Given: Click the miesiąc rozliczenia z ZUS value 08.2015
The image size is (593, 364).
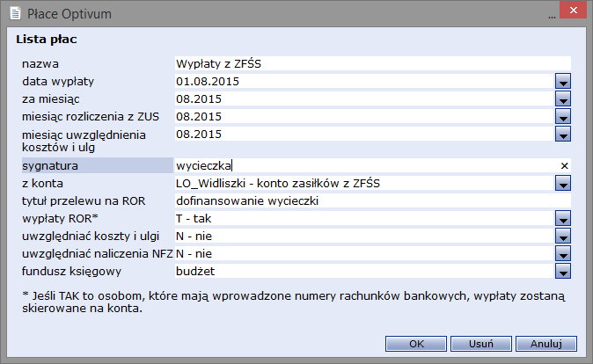Looking at the screenshot, I should tap(199, 116).
